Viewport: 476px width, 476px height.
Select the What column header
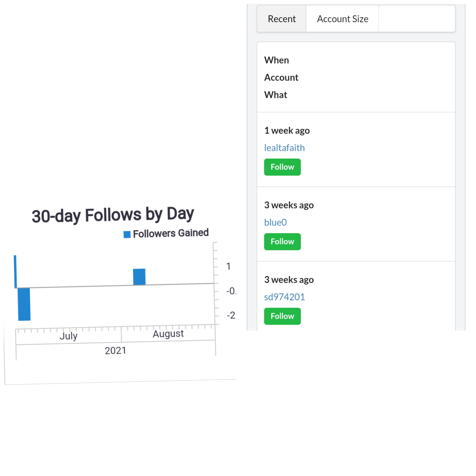click(x=275, y=95)
